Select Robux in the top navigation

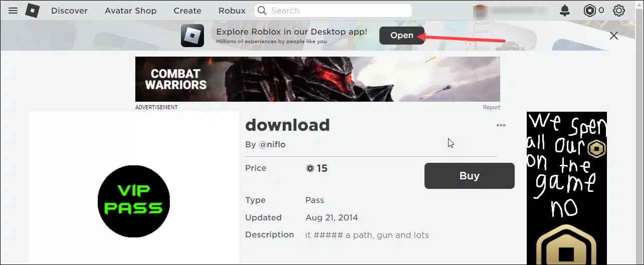[232, 11]
